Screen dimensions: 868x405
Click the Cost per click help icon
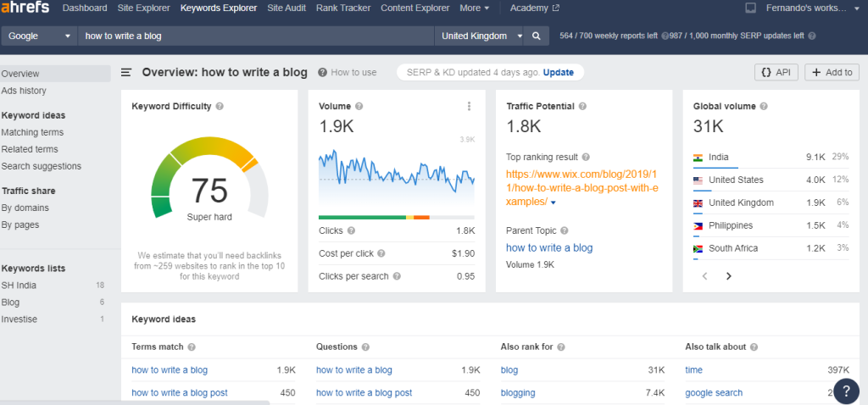click(381, 253)
